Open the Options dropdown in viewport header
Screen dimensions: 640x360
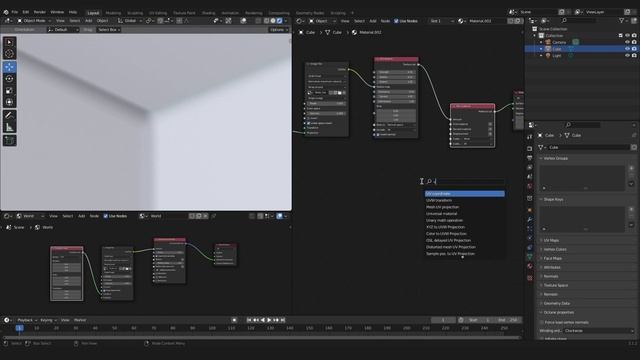pos(278,30)
